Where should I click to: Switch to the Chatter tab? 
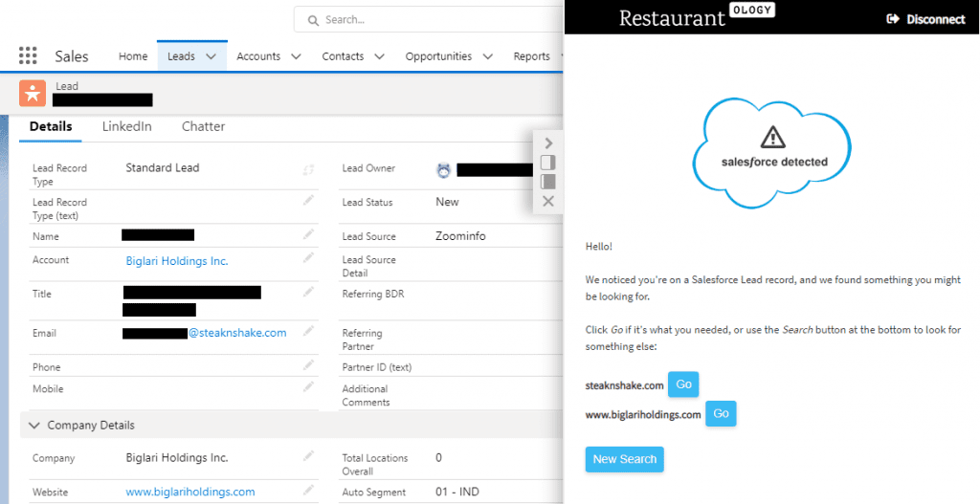pos(203,127)
